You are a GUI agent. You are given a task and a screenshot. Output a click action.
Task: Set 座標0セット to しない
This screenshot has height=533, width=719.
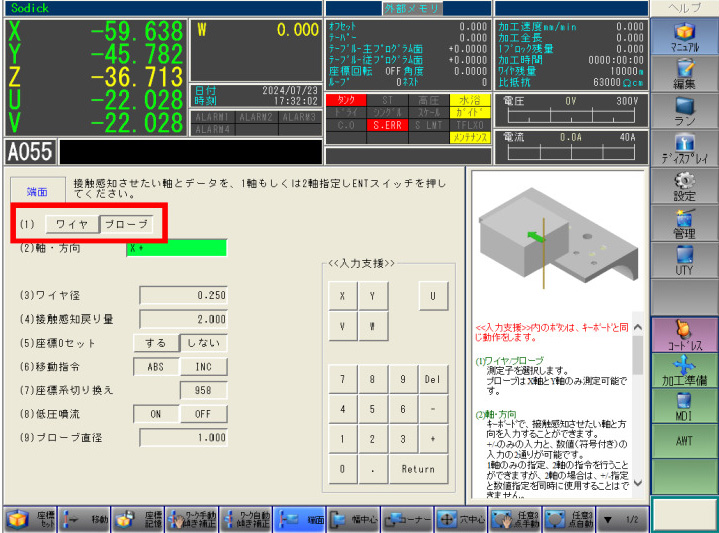pos(204,343)
